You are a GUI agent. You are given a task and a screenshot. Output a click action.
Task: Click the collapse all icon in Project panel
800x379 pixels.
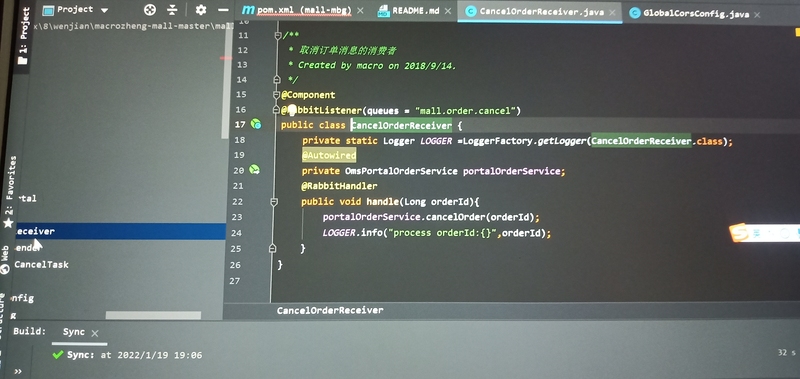(x=172, y=10)
